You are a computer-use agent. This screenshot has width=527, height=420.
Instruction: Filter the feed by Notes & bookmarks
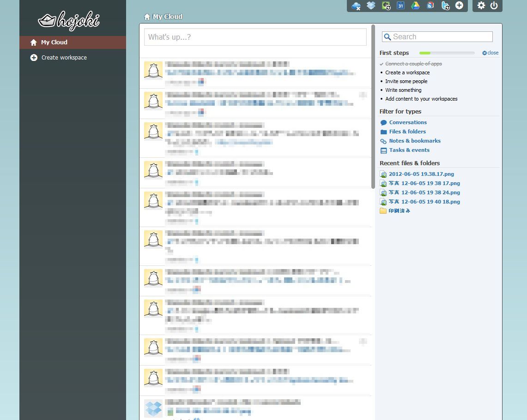tap(410, 141)
